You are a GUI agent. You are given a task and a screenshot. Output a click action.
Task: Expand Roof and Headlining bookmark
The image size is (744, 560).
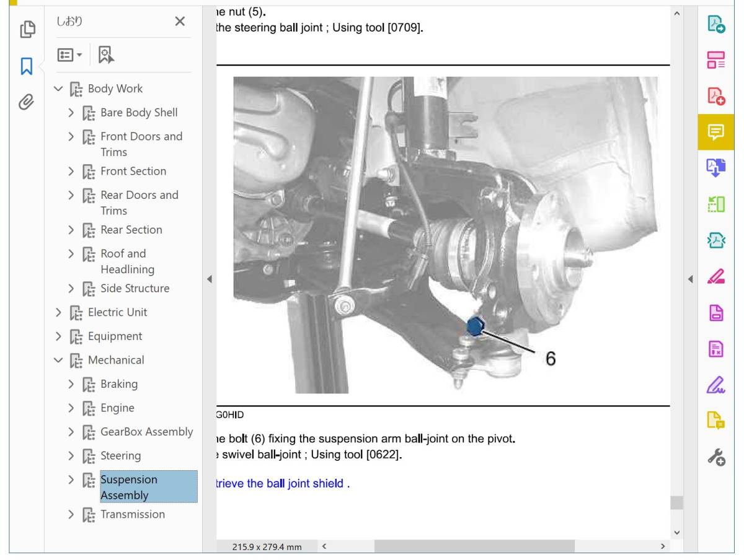71,254
